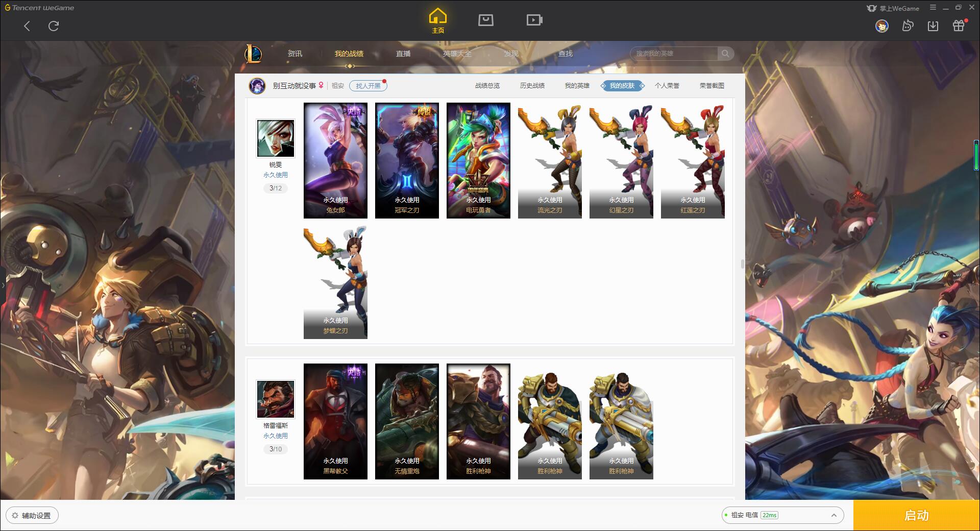The width and height of the screenshot is (980, 531).
Task: Select the 流光之刃 chroma thumbnail
Action: [550, 160]
